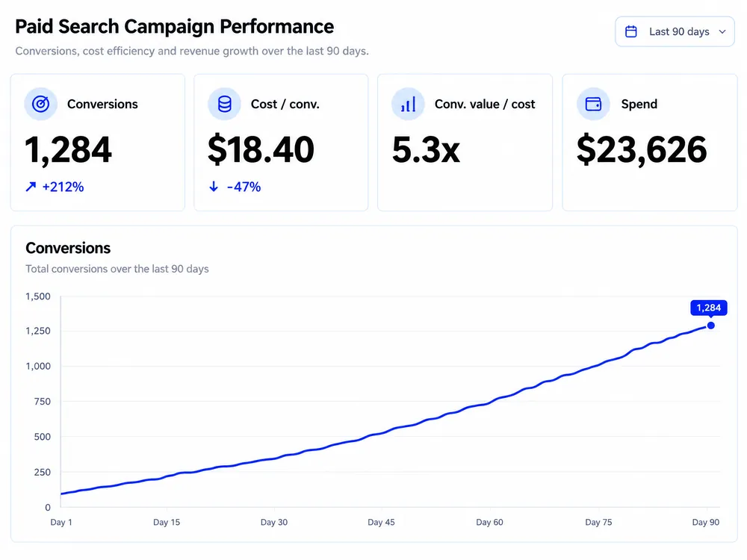747x560 pixels.
Task: Click the +212% change indicator
Action: 63,187
